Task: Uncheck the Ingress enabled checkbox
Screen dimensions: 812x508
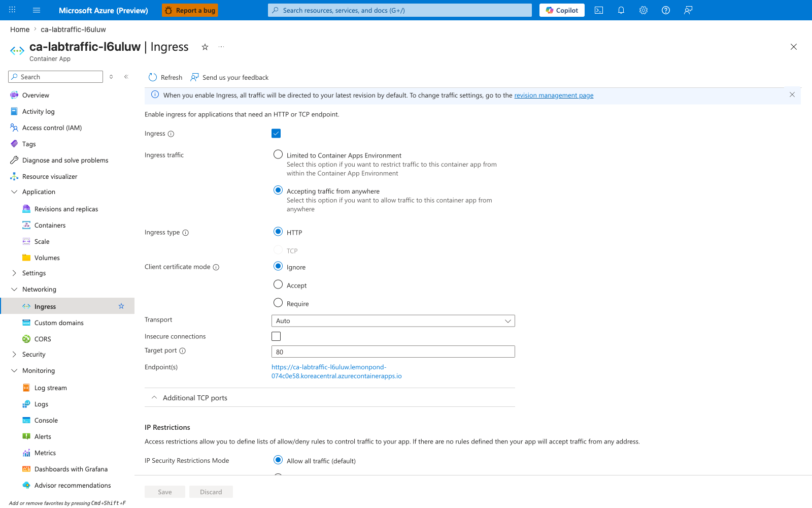Action: pyautogui.click(x=276, y=133)
